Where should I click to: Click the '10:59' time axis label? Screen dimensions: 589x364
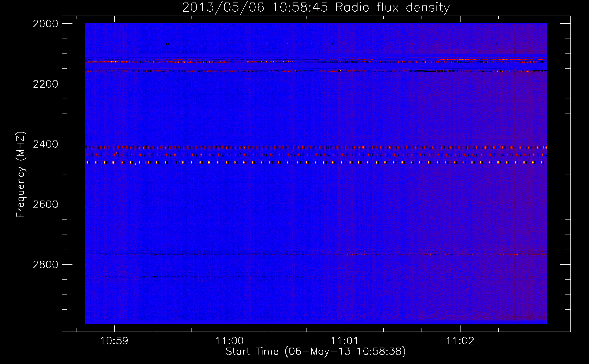[114, 341]
